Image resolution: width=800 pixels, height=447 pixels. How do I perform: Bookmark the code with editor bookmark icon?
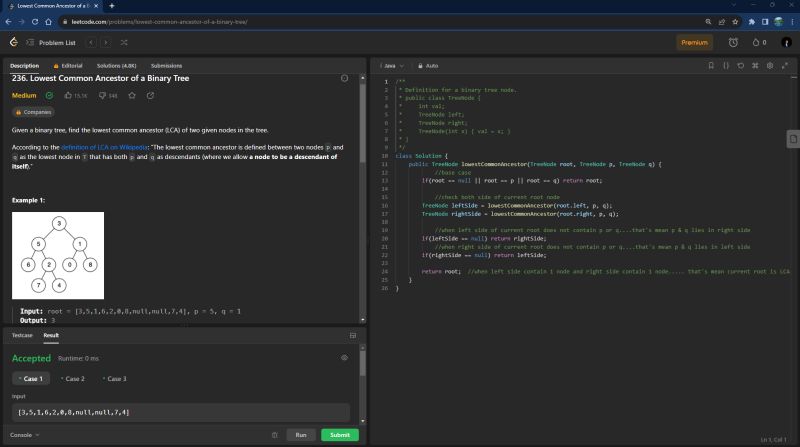coord(712,65)
